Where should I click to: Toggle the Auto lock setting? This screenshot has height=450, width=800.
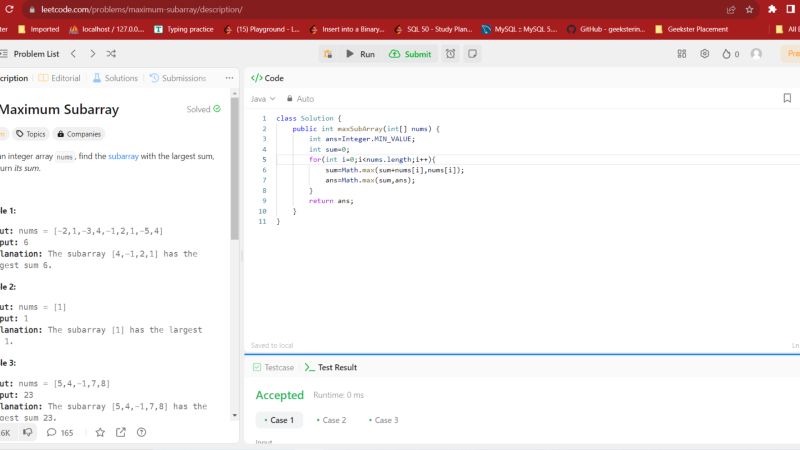[300, 99]
